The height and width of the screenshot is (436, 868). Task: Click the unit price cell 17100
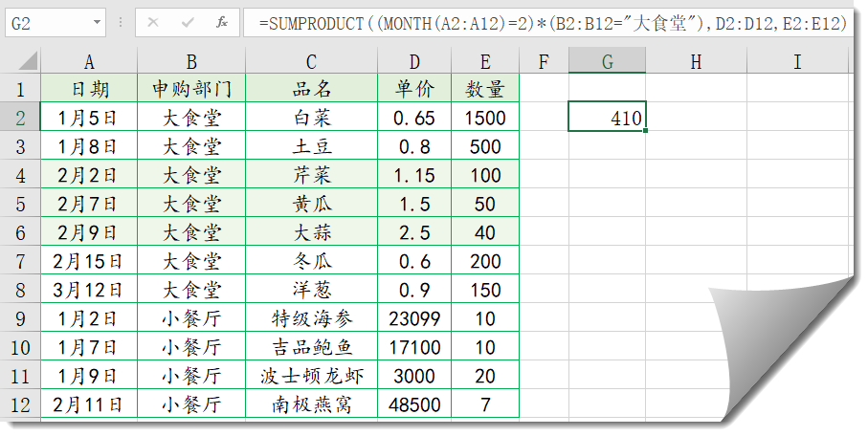pyautogui.click(x=414, y=347)
